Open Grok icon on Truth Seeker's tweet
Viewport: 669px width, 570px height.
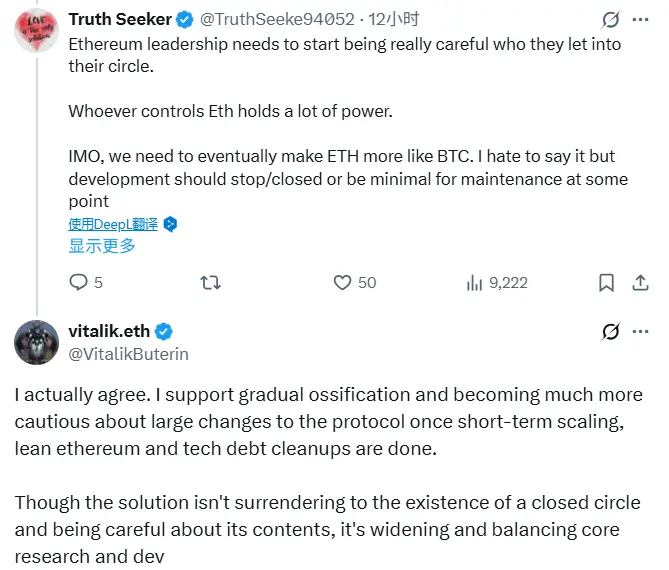pyautogui.click(x=610, y=19)
